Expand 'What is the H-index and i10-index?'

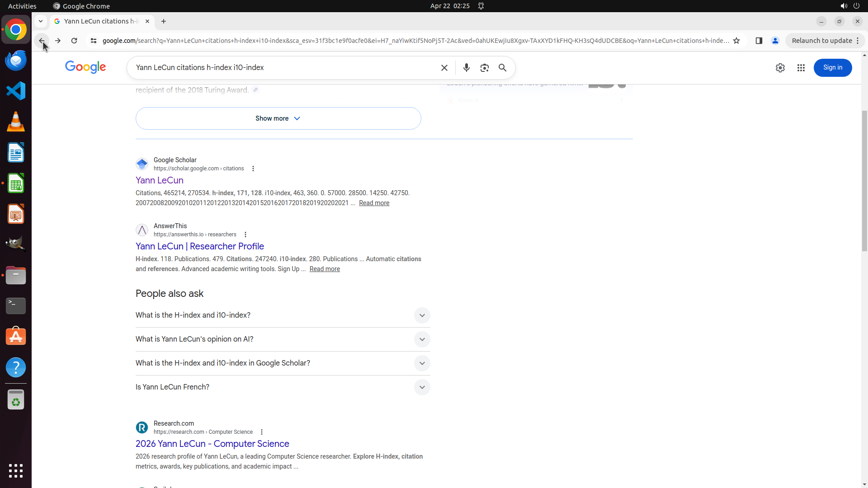tap(421, 315)
